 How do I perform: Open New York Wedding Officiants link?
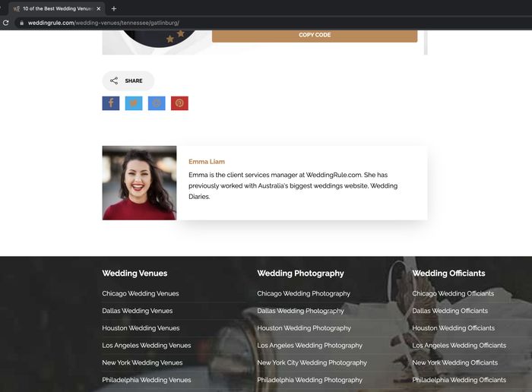pyautogui.click(x=455, y=362)
